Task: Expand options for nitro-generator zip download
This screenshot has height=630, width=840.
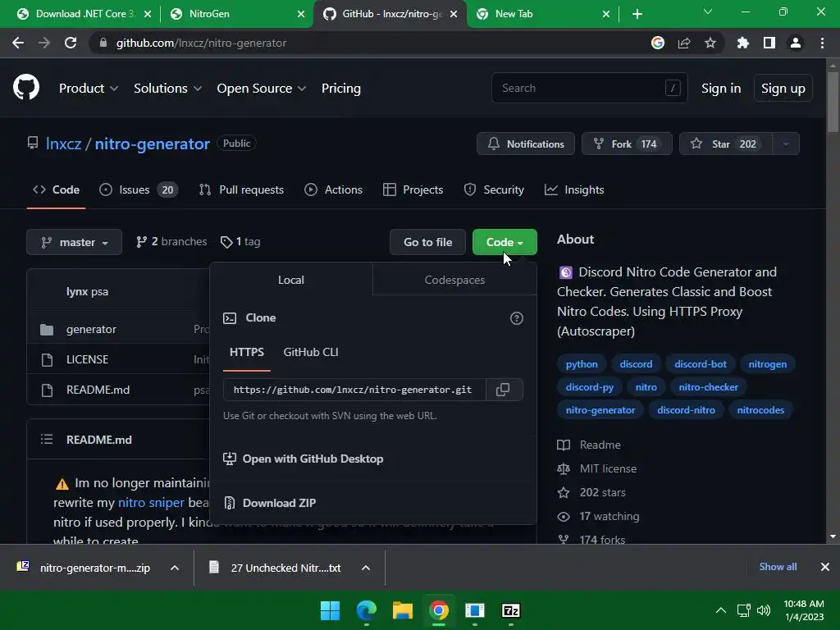Action: (175, 568)
